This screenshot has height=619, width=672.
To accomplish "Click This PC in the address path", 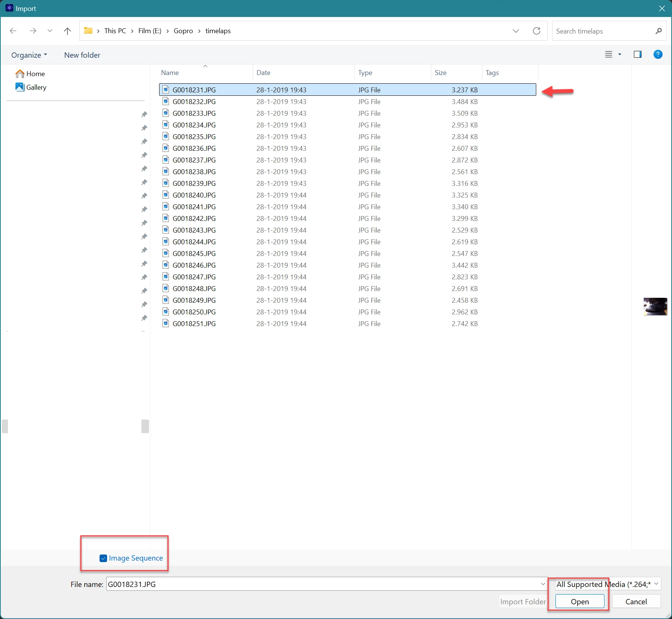I will 115,31.
